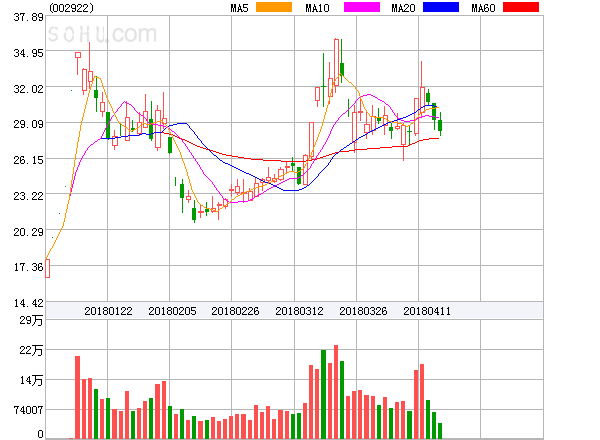The width and height of the screenshot is (600, 440).
Task: Click the 34.95 price axis label
Action: 28,53
